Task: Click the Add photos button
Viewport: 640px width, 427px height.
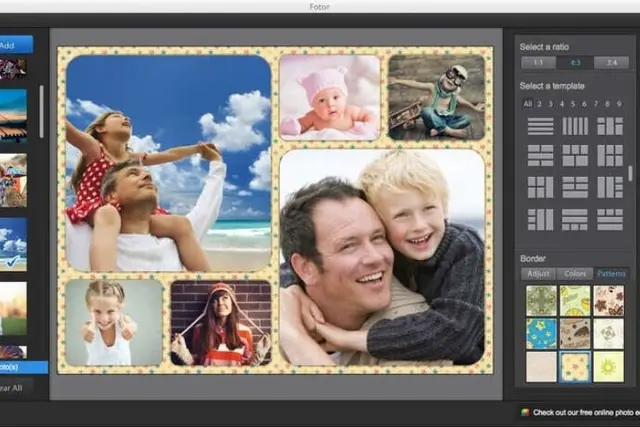Action: coord(13,45)
